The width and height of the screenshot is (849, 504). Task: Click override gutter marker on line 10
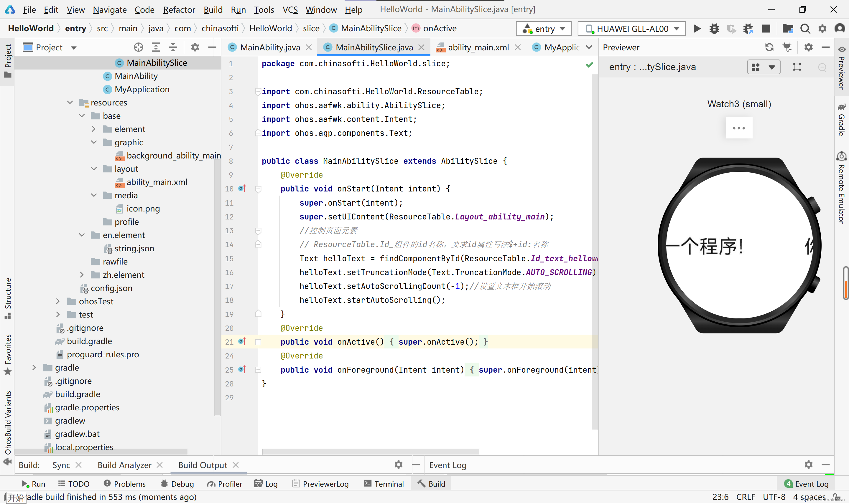pyautogui.click(x=242, y=189)
